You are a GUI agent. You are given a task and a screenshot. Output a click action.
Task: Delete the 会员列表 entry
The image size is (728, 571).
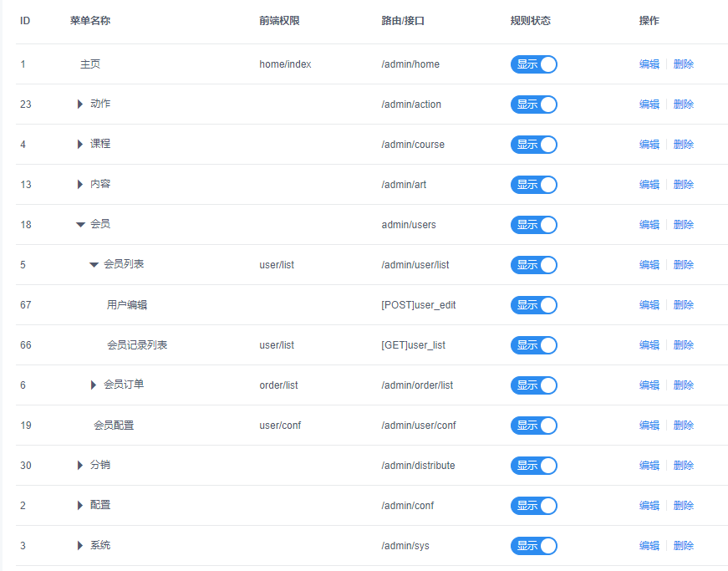(x=684, y=265)
